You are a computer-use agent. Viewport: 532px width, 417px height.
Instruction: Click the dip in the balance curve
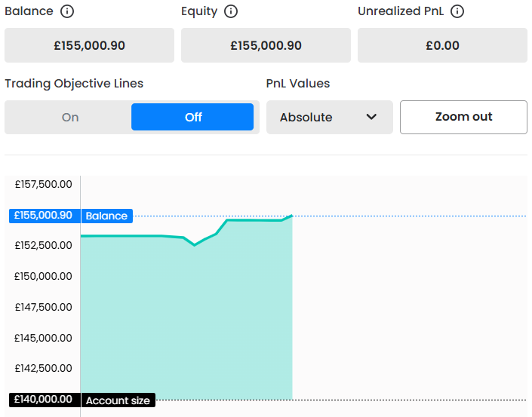[195, 244]
